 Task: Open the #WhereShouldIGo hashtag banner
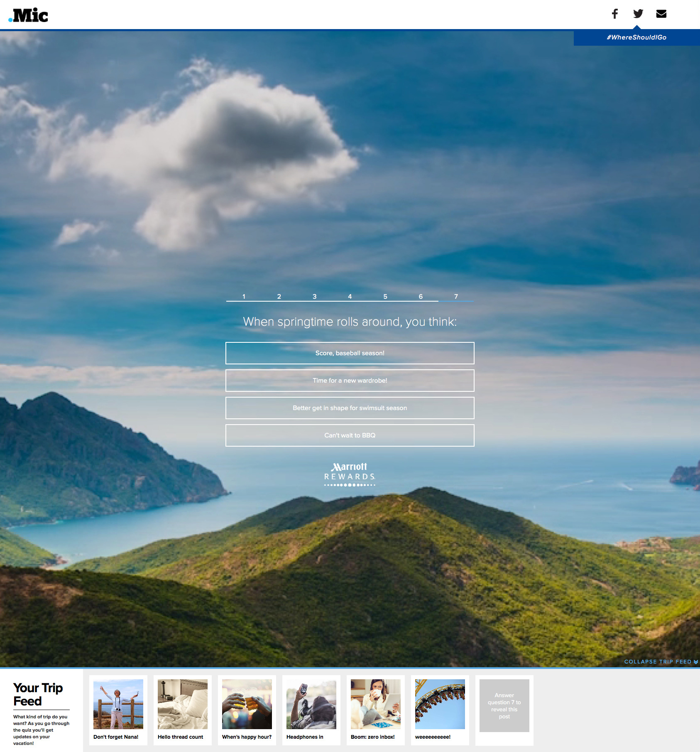click(x=636, y=37)
